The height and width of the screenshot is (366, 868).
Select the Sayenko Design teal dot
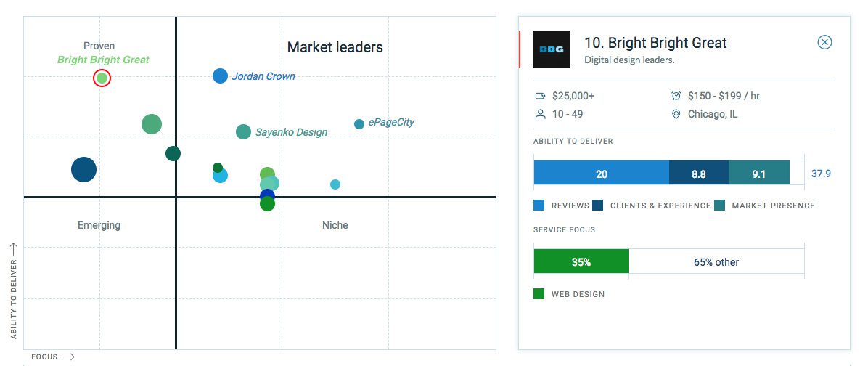click(244, 131)
